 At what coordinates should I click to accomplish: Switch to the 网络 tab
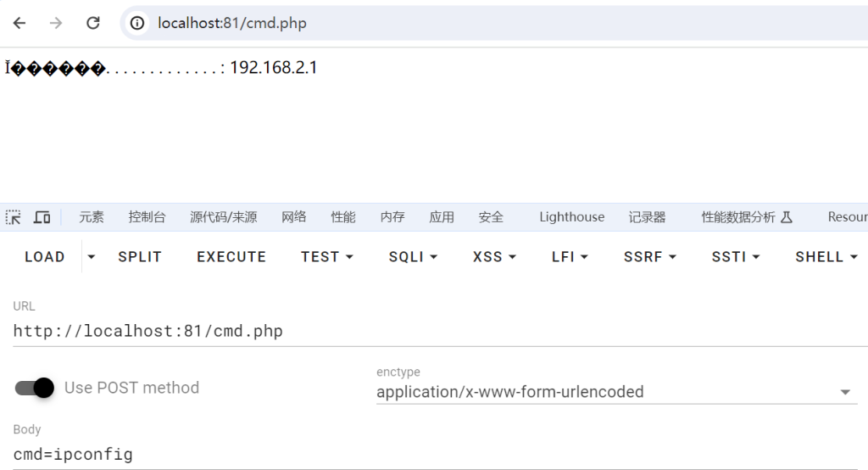[x=294, y=217]
